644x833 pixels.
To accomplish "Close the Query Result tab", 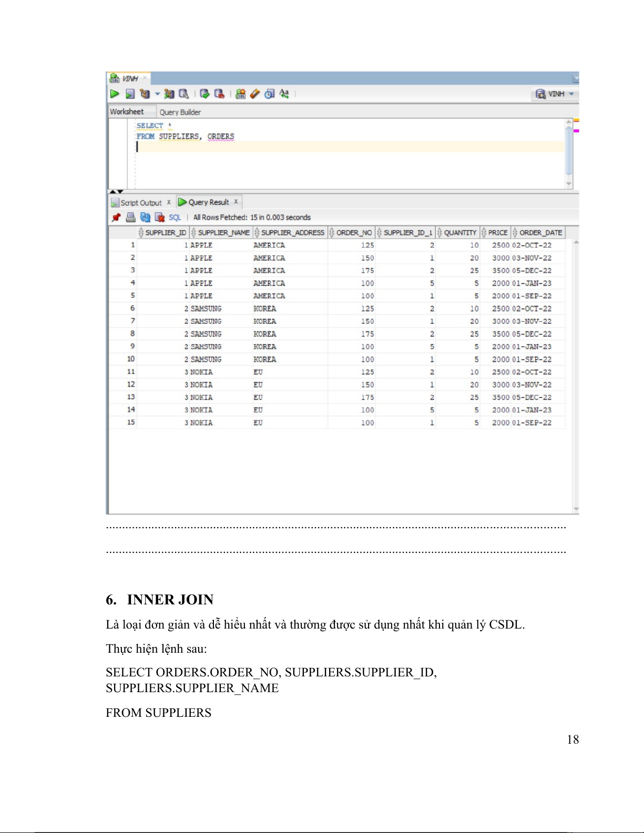I will point(236,202).
